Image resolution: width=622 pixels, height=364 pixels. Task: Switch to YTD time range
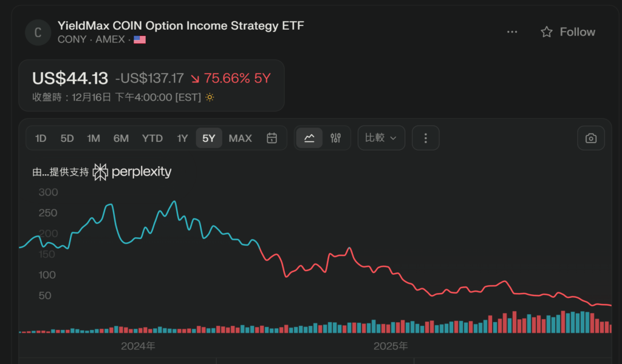(x=152, y=138)
